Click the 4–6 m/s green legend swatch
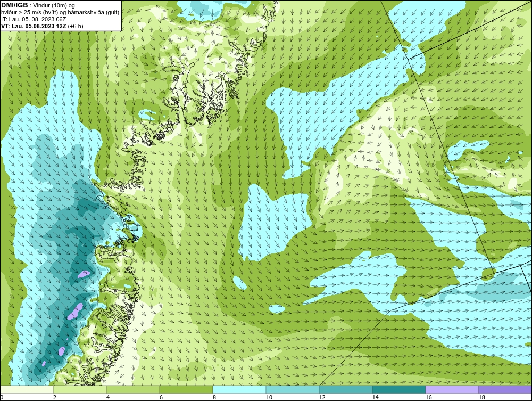The width and height of the screenshot is (532, 401). tap(133, 389)
